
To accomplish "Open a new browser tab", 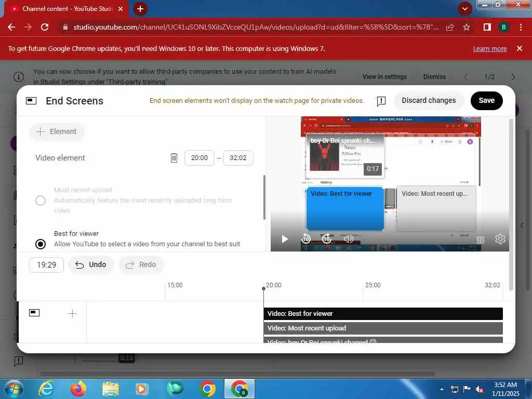I will [140, 9].
